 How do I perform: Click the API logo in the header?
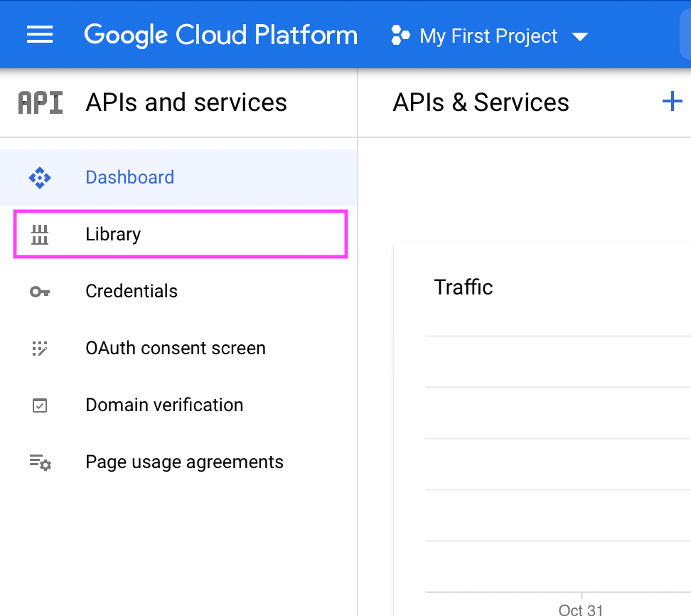40,102
